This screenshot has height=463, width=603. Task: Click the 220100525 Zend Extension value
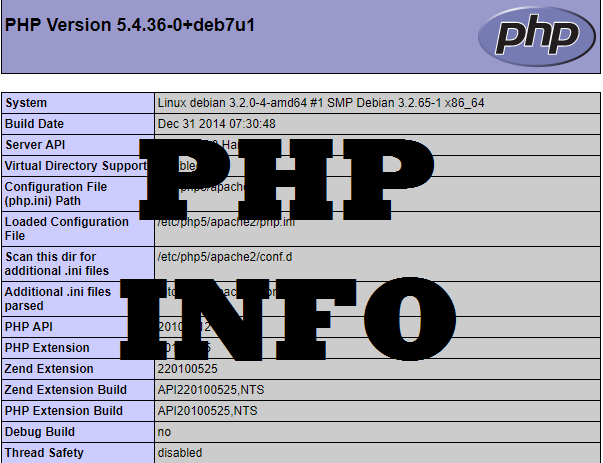click(187, 369)
